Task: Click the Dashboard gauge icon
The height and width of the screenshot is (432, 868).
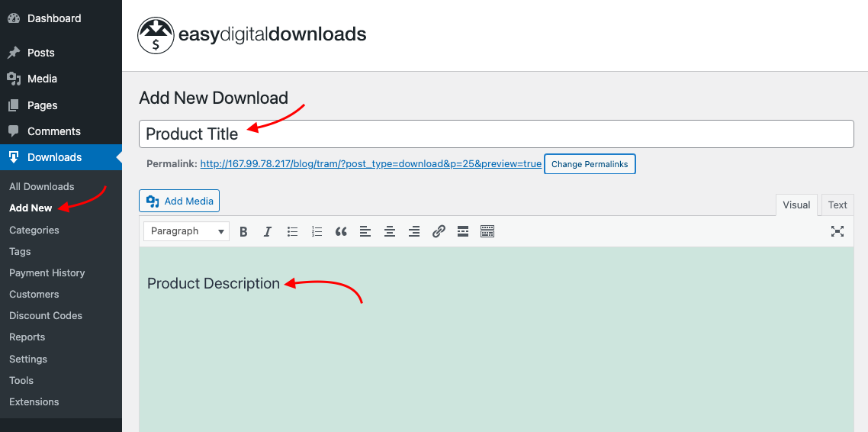Action: [14, 18]
